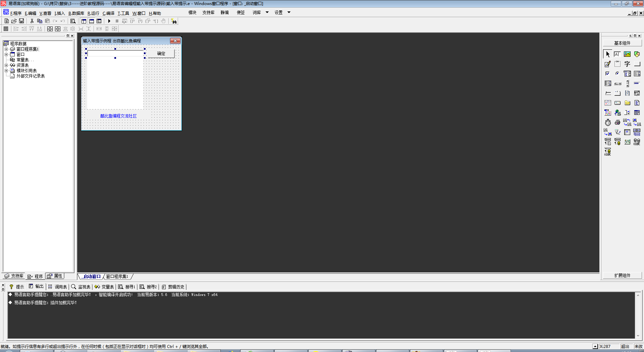Pick the Printer component from palette
Image resolution: width=644 pixels, height=352 pixels.
617,123
